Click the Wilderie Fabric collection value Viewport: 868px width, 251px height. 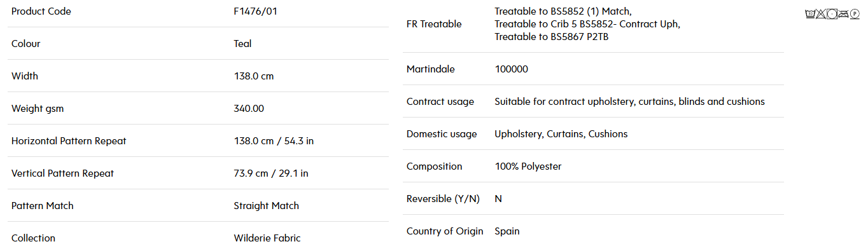point(267,238)
